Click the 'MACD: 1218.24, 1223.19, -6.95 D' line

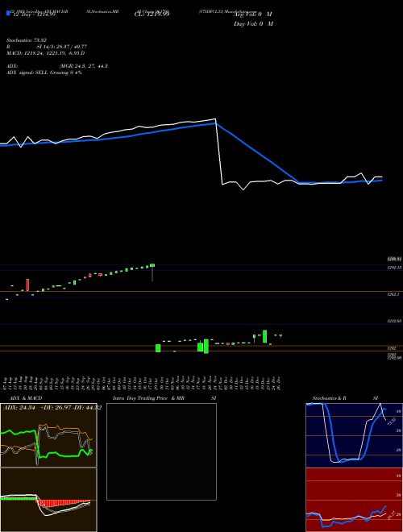(45, 53)
